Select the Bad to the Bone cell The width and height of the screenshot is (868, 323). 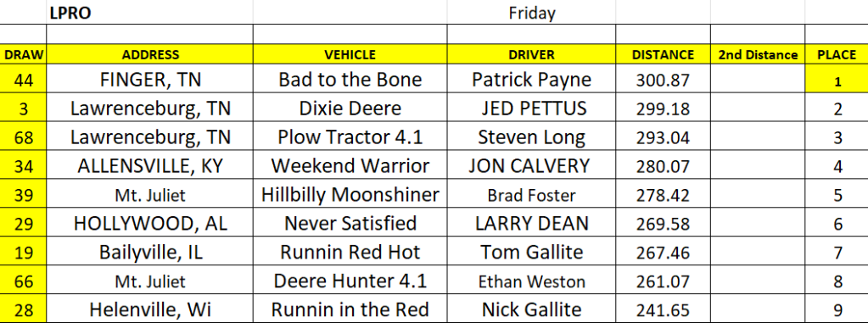pyautogui.click(x=350, y=79)
